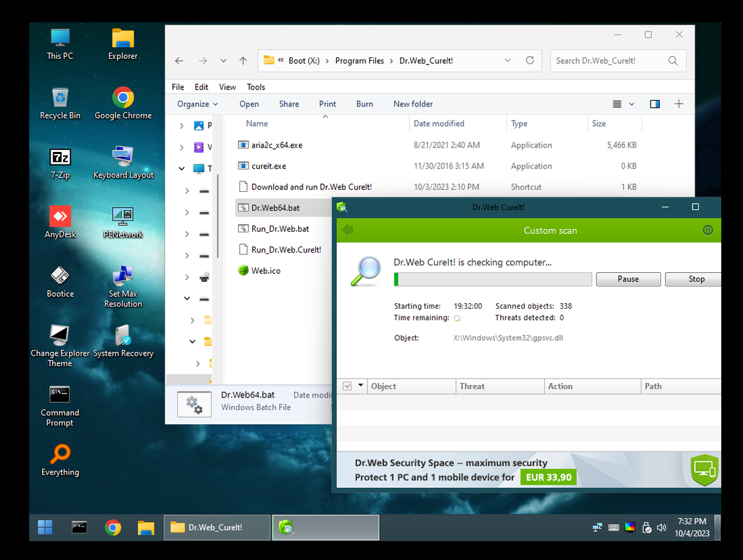Screen dimensions: 743x560
Task: Open view options dropdown arrow
Action: point(632,104)
